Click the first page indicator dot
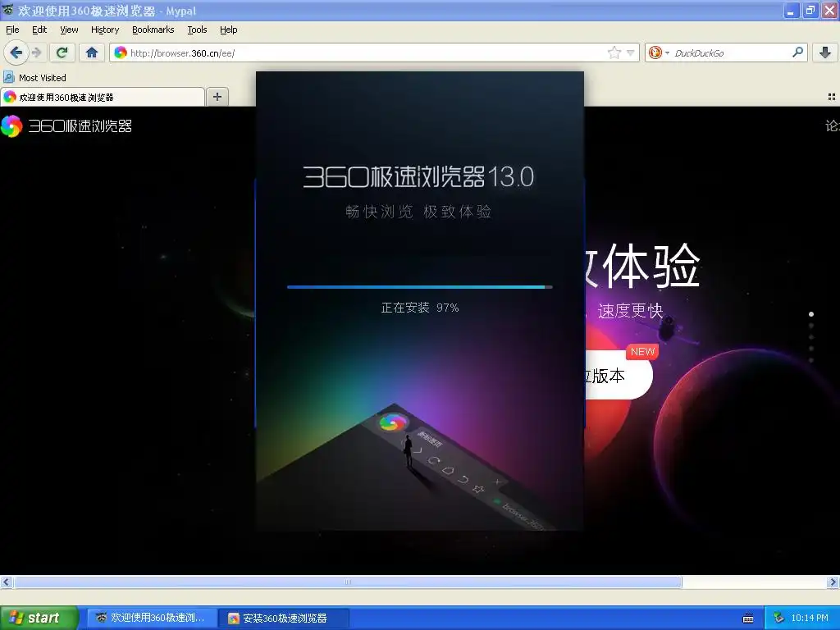Screen dimensions: 840x630 [811, 314]
